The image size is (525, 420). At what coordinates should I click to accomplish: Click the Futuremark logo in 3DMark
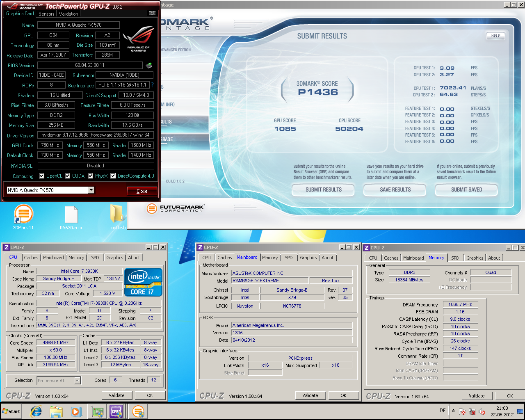click(176, 208)
